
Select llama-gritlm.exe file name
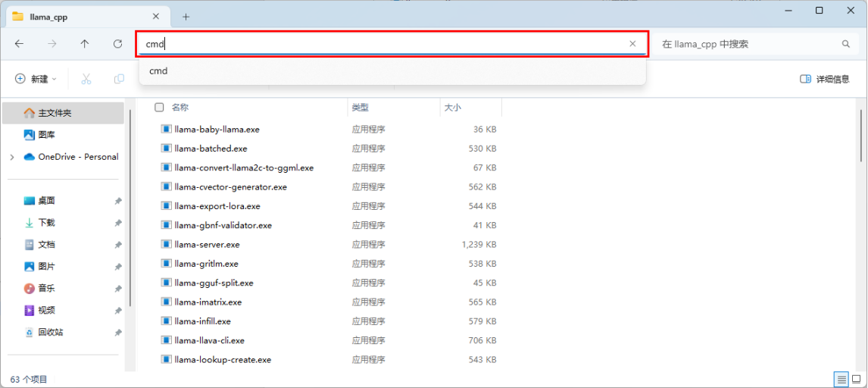[207, 264]
